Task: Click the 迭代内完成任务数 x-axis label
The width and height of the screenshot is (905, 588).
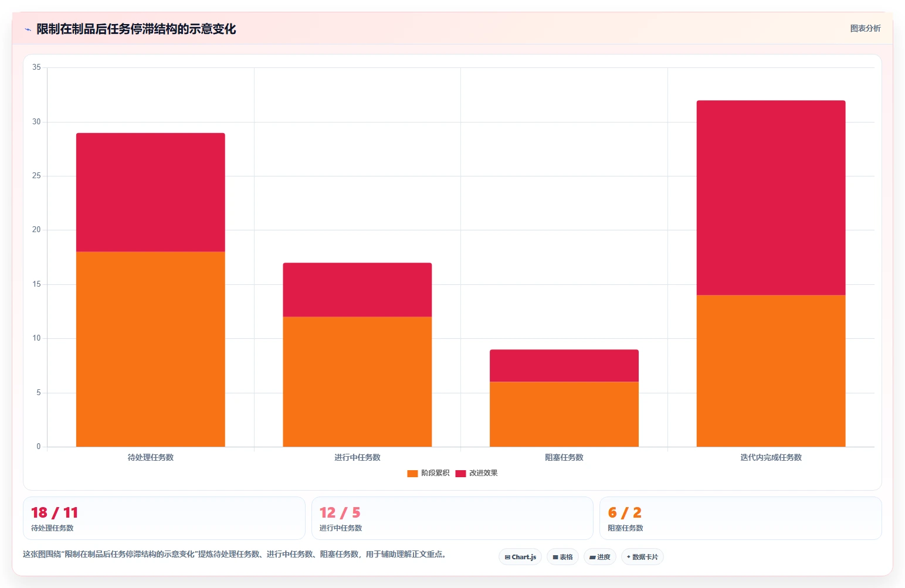Action: point(771,457)
